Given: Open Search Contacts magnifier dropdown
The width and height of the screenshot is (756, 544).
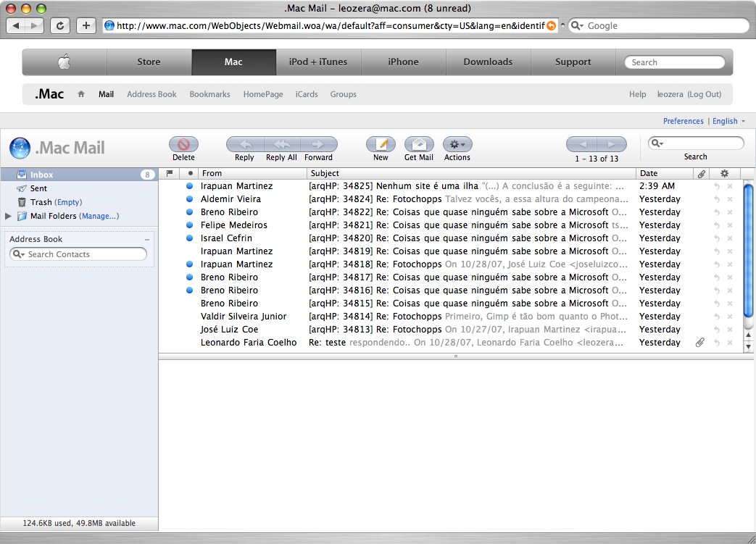Looking at the screenshot, I should [x=19, y=254].
